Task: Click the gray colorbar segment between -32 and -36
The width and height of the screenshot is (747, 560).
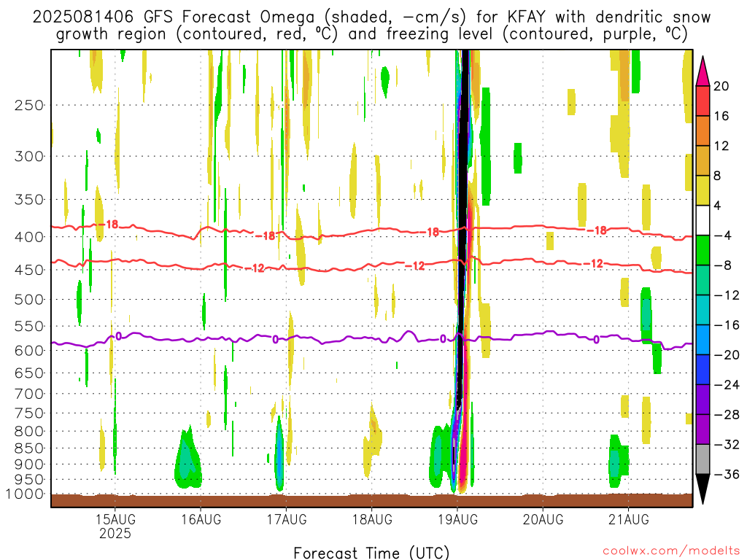Action: click(703, 459)
